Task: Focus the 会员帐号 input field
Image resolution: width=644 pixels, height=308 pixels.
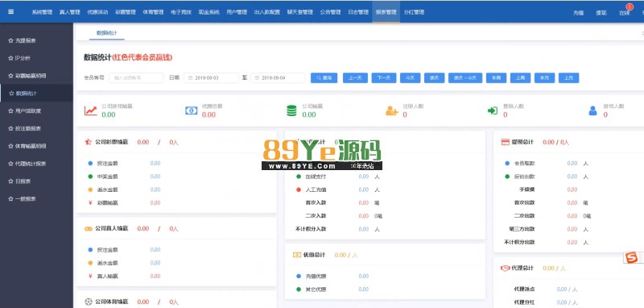Action: tap(136, 77)
